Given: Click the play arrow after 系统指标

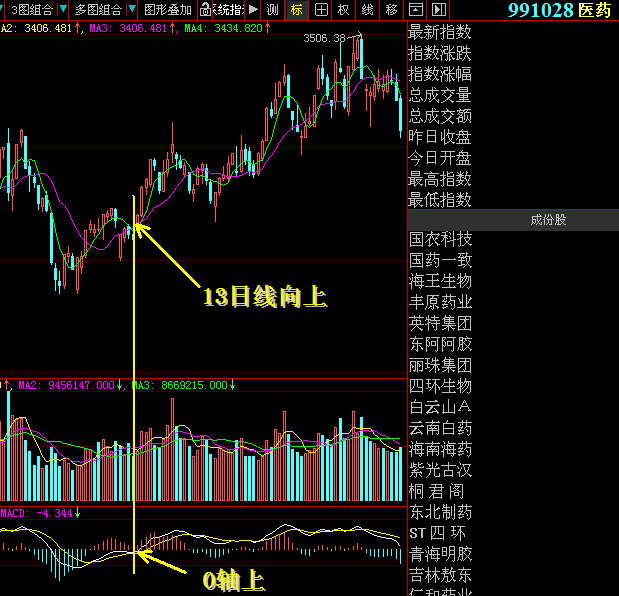Looking at the screenshot, I should point(253,10).
